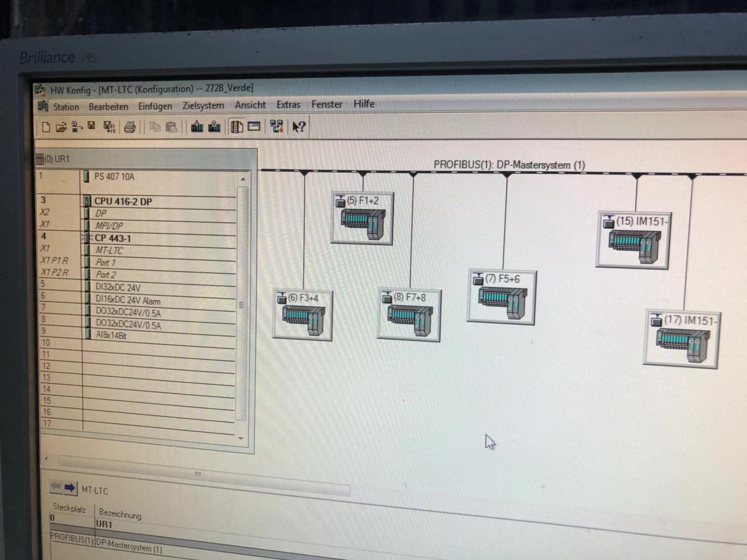Click the New station toolbar icon
Viewport: 747px width, 560px height.
tap(46, 127)
